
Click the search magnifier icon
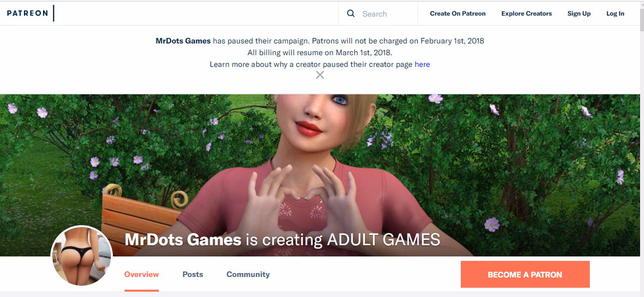351,14
